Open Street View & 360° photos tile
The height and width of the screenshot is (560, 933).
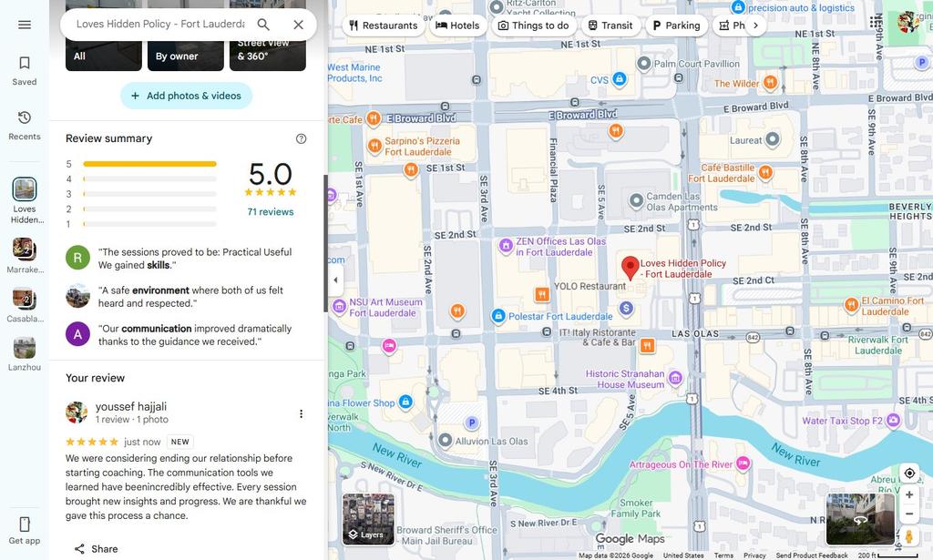[268, 36]
